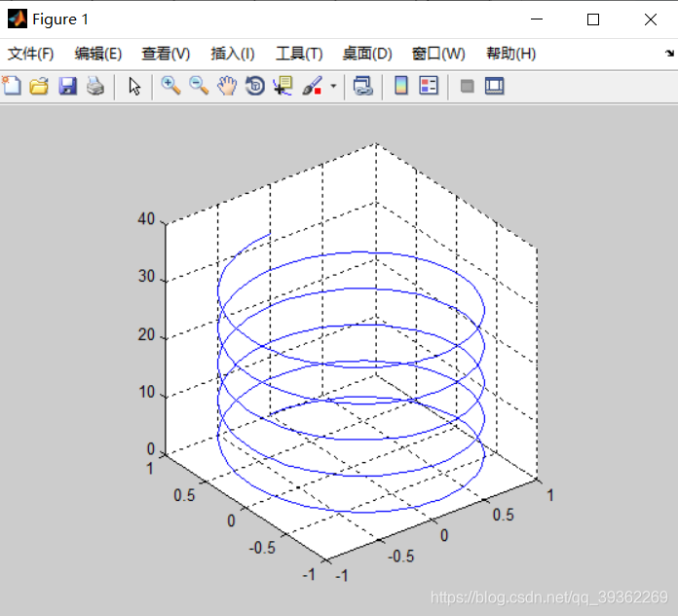Open a file using the folder icon
Image resolution: width=678 pixels, height=616 pixels.
click(x=39, y=86)
